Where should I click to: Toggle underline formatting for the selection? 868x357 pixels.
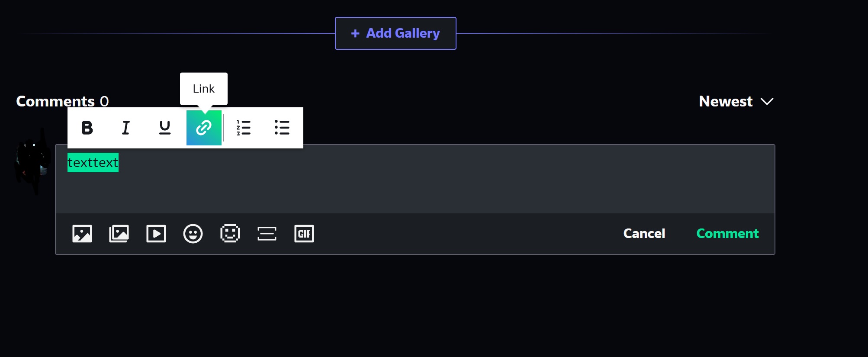165,128
